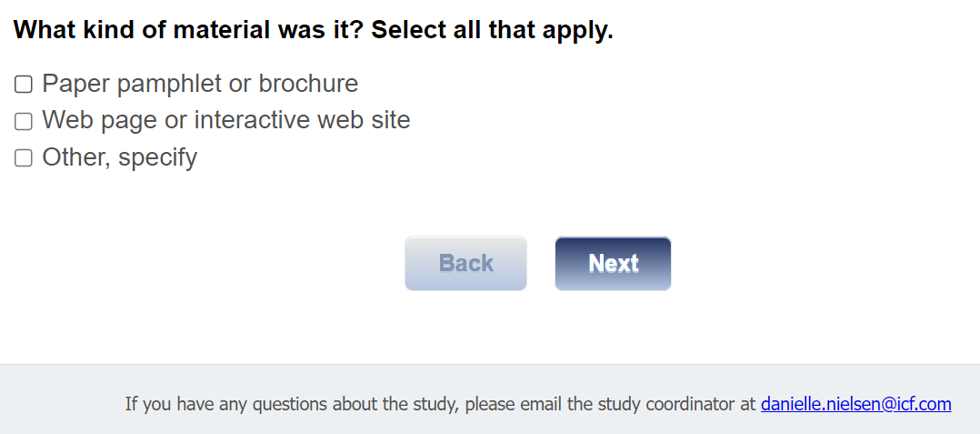This screenshot has height=434, width=980.
Task: Select the square box beside Other, specify
Action: (24, 158)
